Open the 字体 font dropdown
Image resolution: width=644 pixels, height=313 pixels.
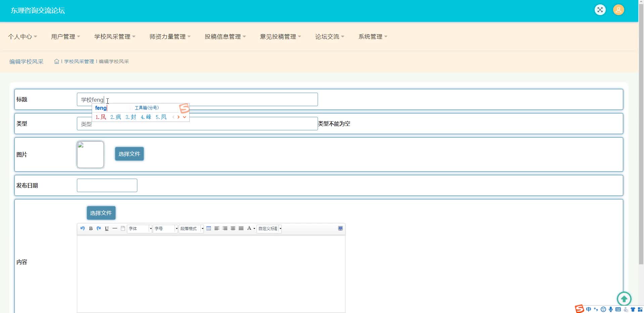click(140, 228)
